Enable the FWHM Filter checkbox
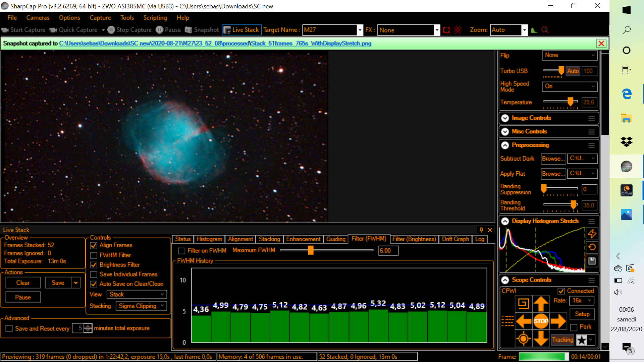This screenshot has height=362, width=644. tap(94, 255)
